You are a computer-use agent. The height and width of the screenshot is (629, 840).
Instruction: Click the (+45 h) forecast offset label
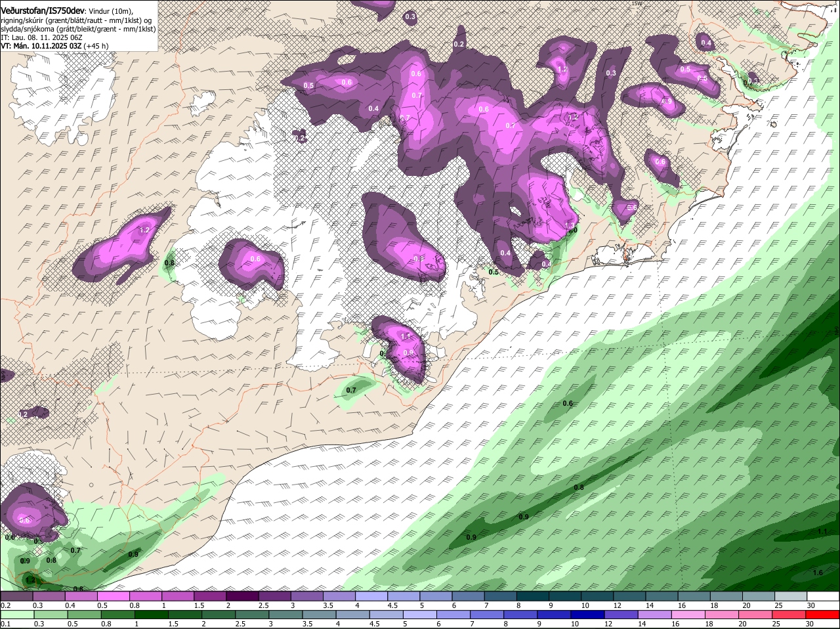point(96,46)
